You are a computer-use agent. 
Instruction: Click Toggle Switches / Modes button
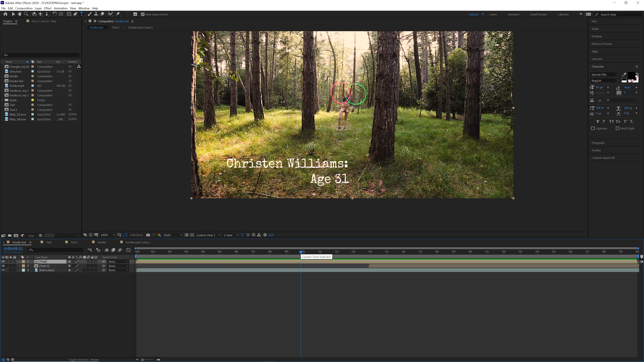coord(84,359)
